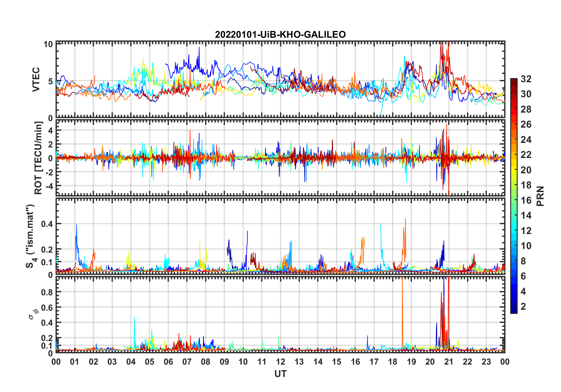Screen dimensions: 561x392
Task: Click the "ROT [TECU/min]" y-axis label
Action: 38,158
